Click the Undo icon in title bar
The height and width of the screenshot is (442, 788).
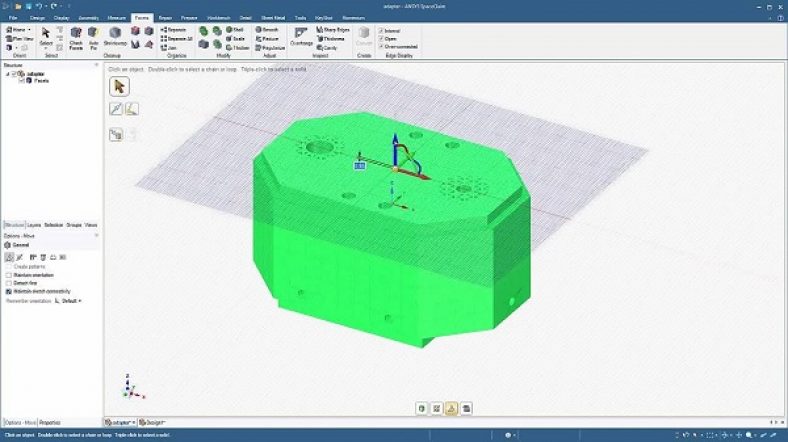(x=39, y=7)
